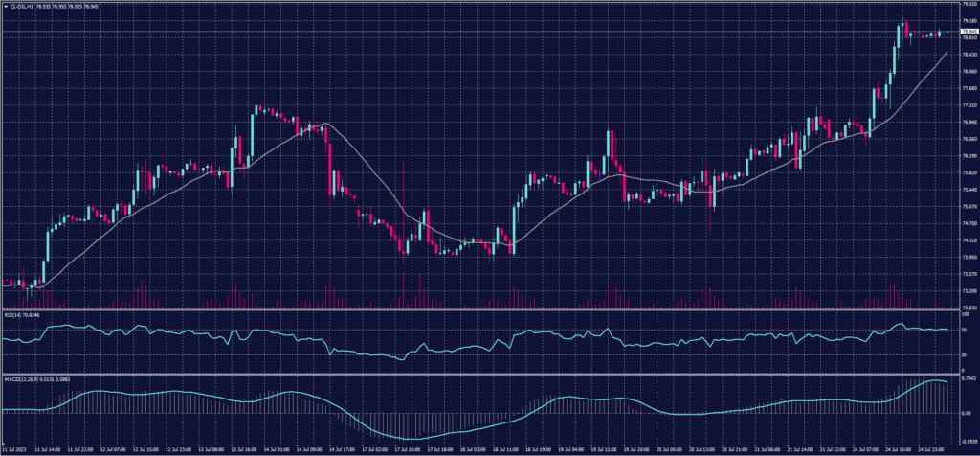
Task: Click the CL-OIL,H1 symbol label
Action: pyautogui.click(x=20, y=5)
